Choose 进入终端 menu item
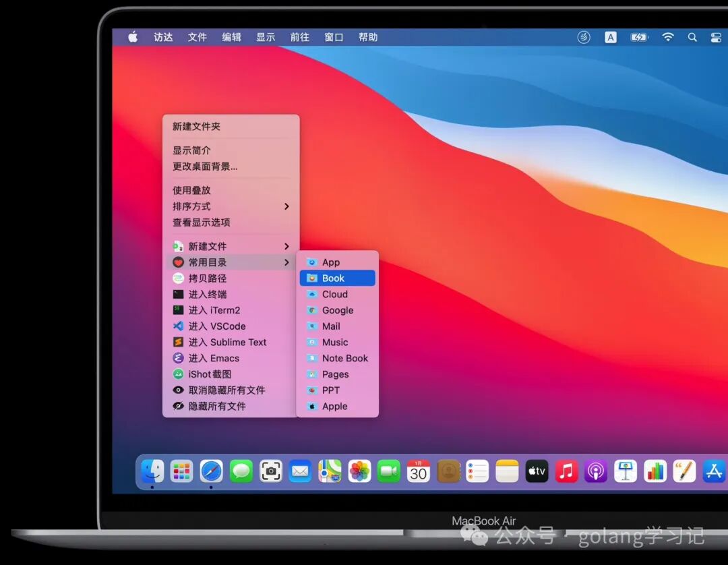 click(x=231, y=295)
